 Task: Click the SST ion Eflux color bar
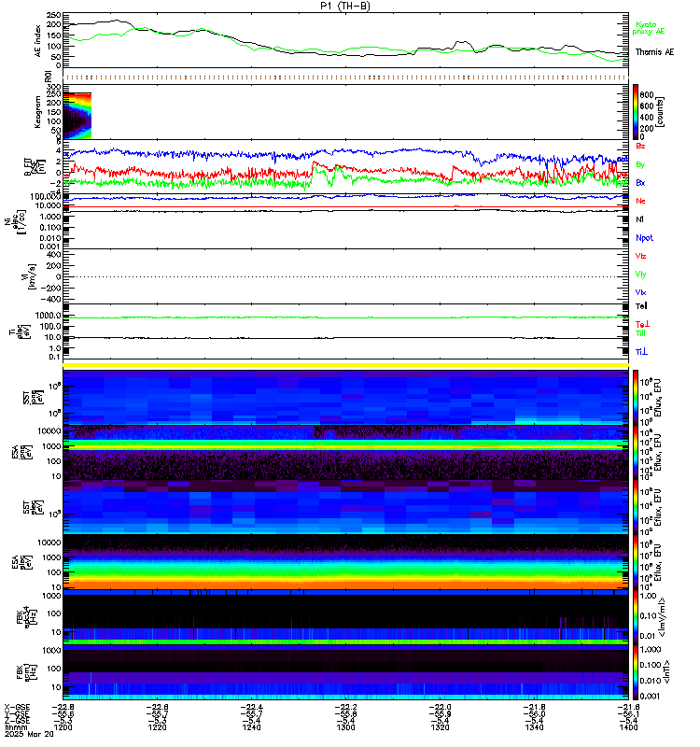click(x=636, y=397)
